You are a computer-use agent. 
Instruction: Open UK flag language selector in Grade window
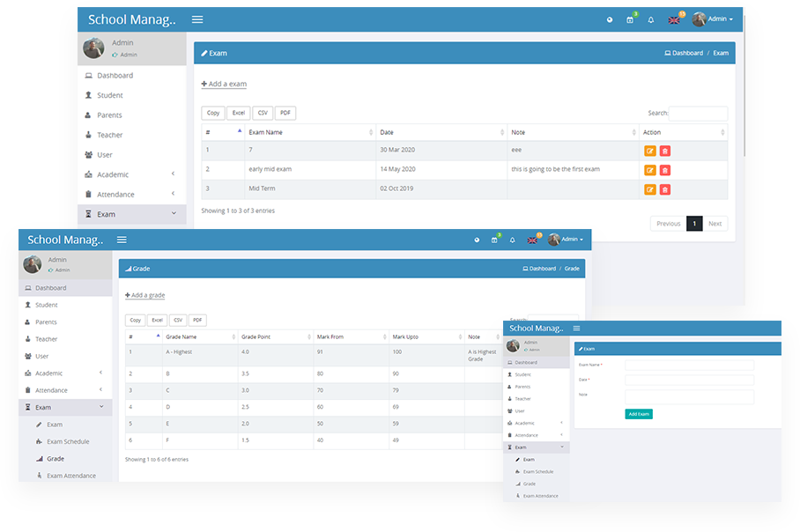click(532, 240)
